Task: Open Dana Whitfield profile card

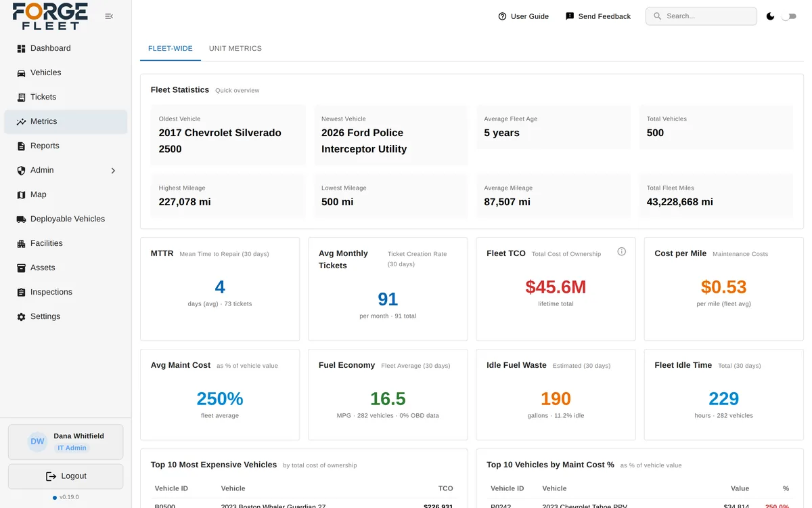Action: [x=66, y=442]
